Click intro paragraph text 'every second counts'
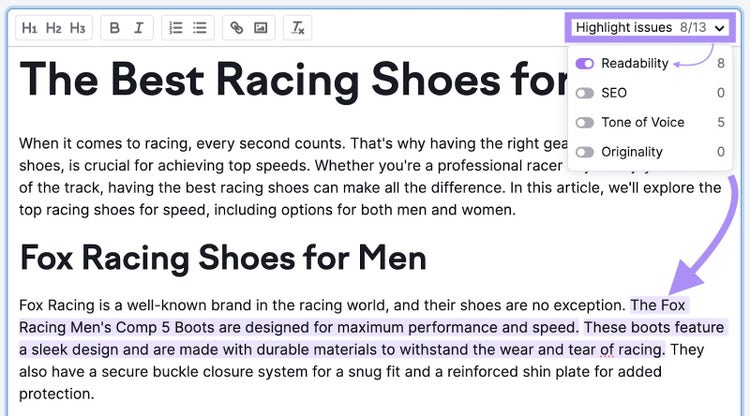750x416 pixels. click(x=270, y=143)
